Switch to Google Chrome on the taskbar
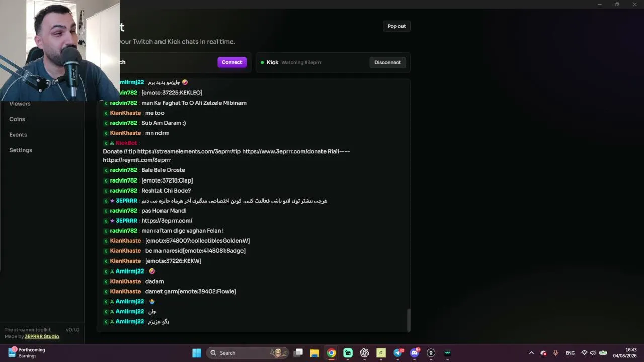Screen dimensions: 644x362 [331, 353]
